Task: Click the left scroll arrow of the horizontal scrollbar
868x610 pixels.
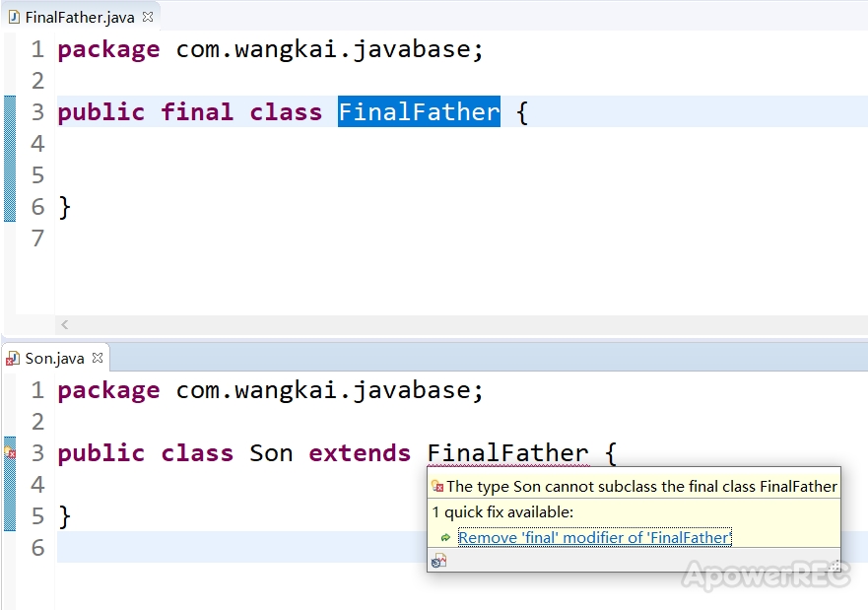Action: tap(65, 324)
